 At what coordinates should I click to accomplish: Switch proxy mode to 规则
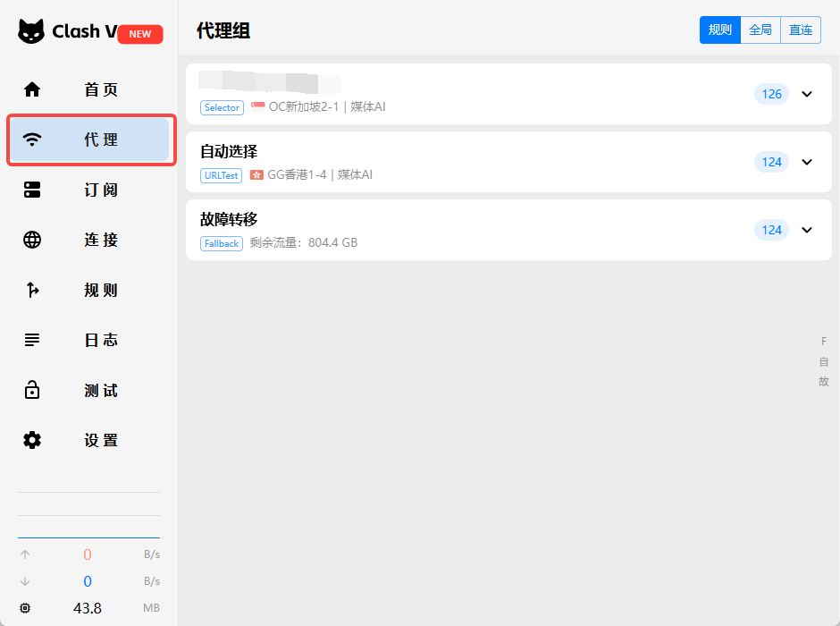click(x=719, y=30)
